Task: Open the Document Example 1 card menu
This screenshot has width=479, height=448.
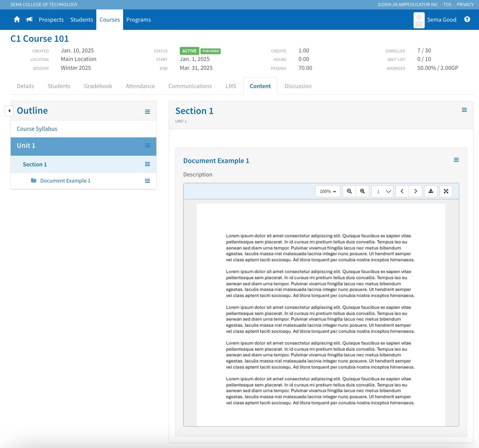Action: [x=456, y=160]
